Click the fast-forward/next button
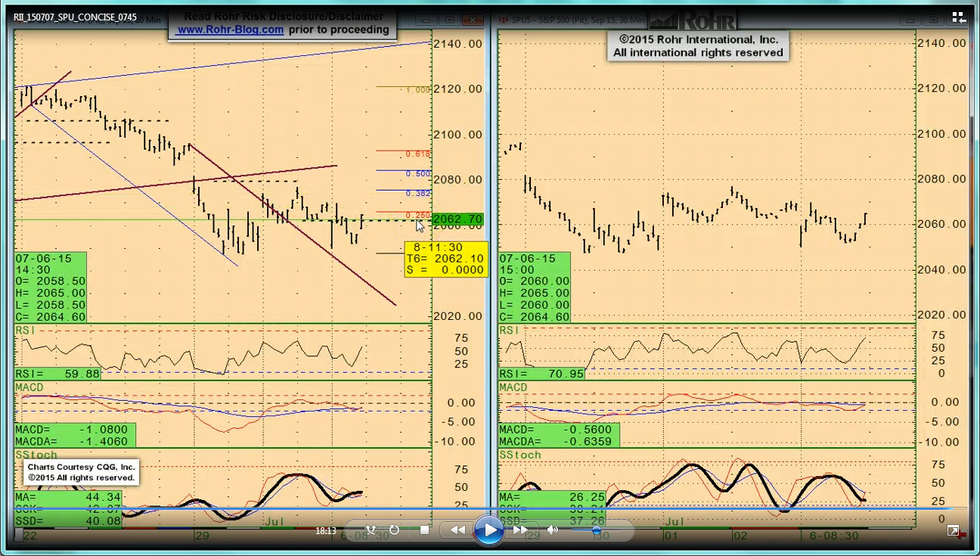This screenshot has height=556, width=980. tap(520, 530)
